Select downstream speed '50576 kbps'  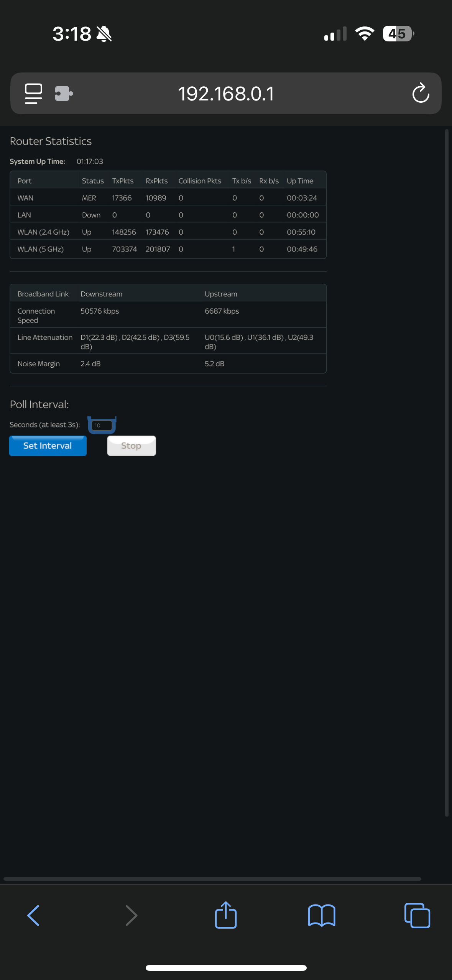(x=100, y=311)
